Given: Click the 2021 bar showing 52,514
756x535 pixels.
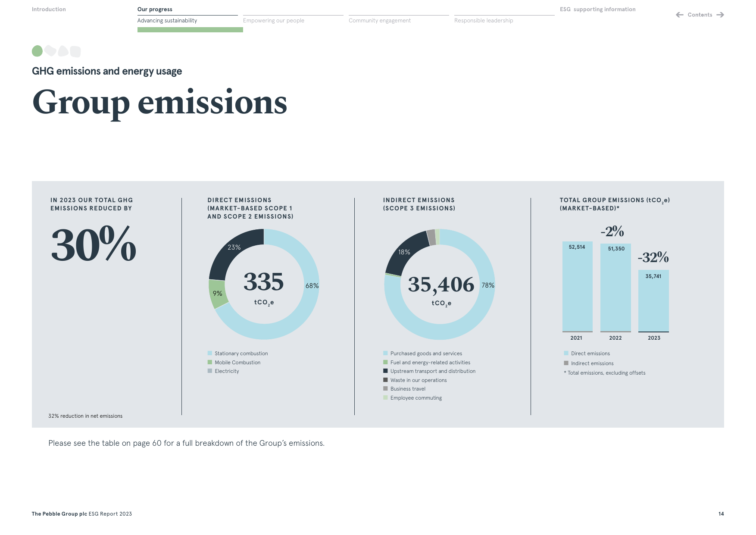Looking at the screenshot, I should [x=578, y=287].
